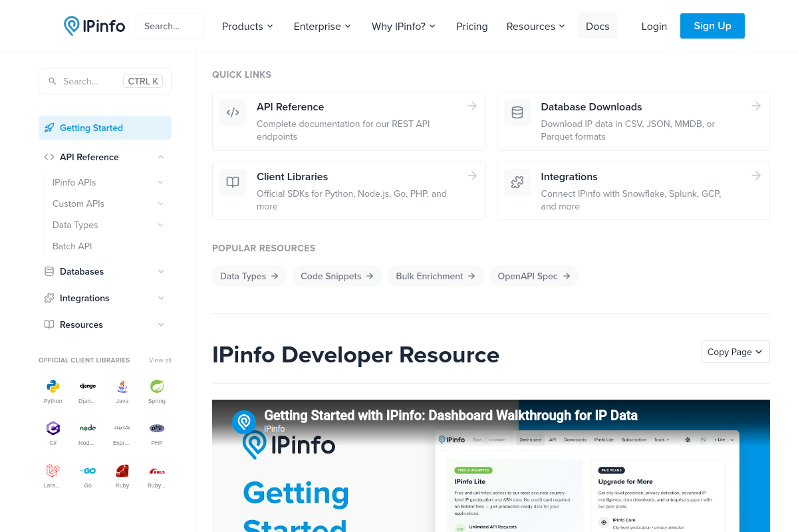The height and width of the screenshot is (532, 798).
Task: Expand the sidebar Integrations section chevron
Action: (x=161, y=298)
